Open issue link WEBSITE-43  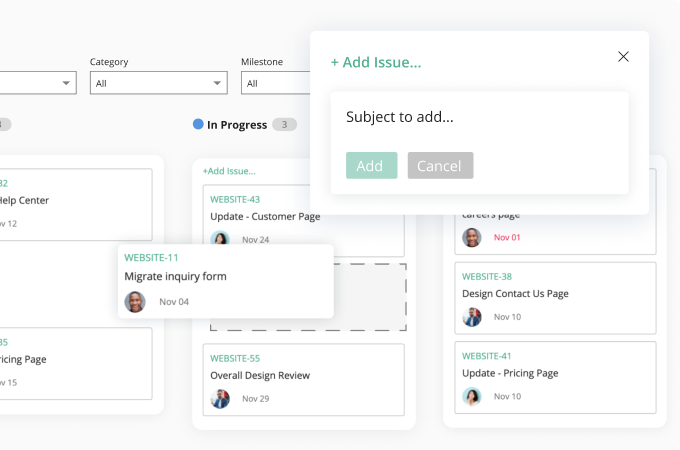click(235, 199)
